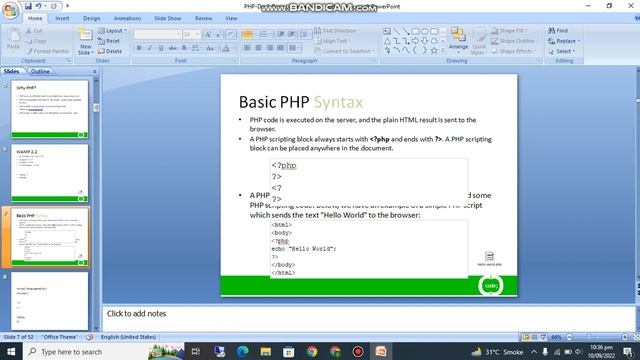Undo the last action

point(38,6)
